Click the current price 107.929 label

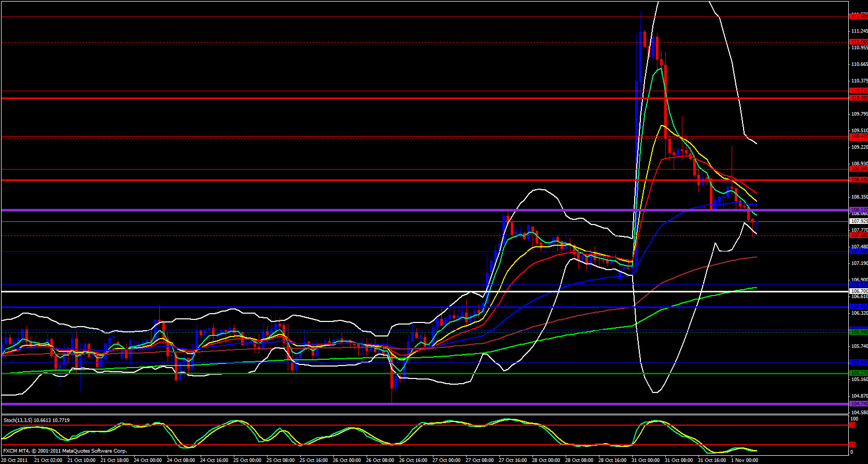[x=859, y=221]
